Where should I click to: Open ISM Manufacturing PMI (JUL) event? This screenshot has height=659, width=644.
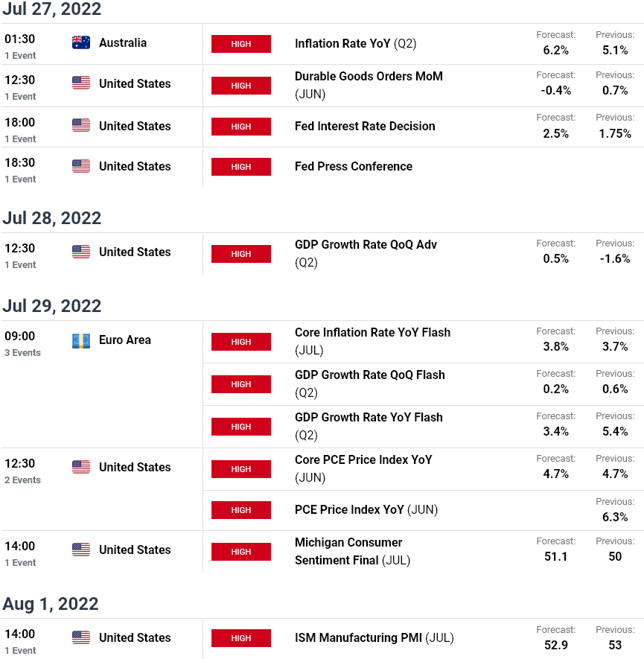(x=374, y=637)
